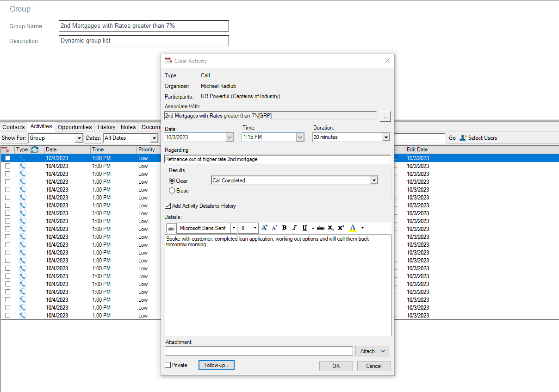Decrease font size with the shrink-font icon
This screenshot has width=559, height=392.
[274, 228]
